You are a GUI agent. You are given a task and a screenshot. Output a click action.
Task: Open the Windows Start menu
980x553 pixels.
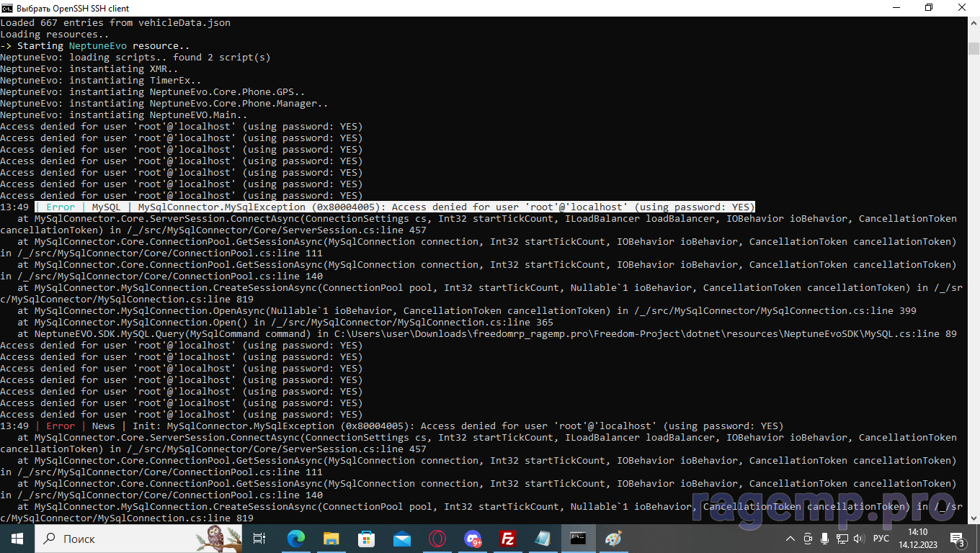17,538
